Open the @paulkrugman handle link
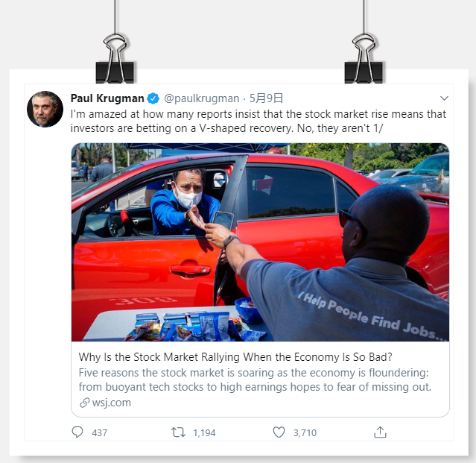476x463 pixels. [x=202, y=98]
